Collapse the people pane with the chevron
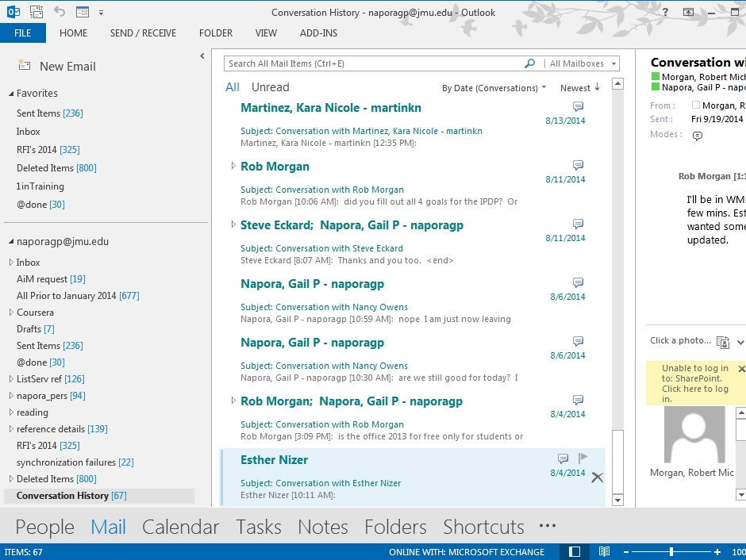 (x=740, y=343)
